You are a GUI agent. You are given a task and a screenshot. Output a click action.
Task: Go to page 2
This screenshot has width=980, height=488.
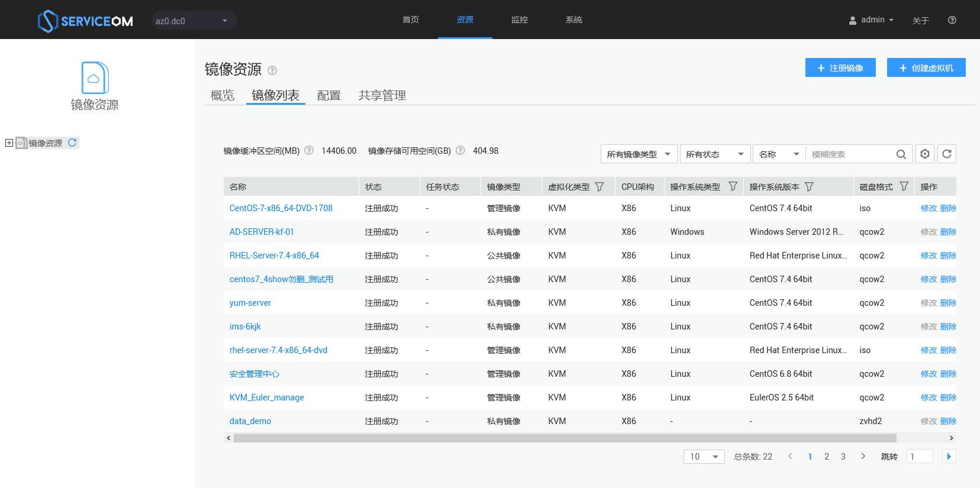[827, 457]
